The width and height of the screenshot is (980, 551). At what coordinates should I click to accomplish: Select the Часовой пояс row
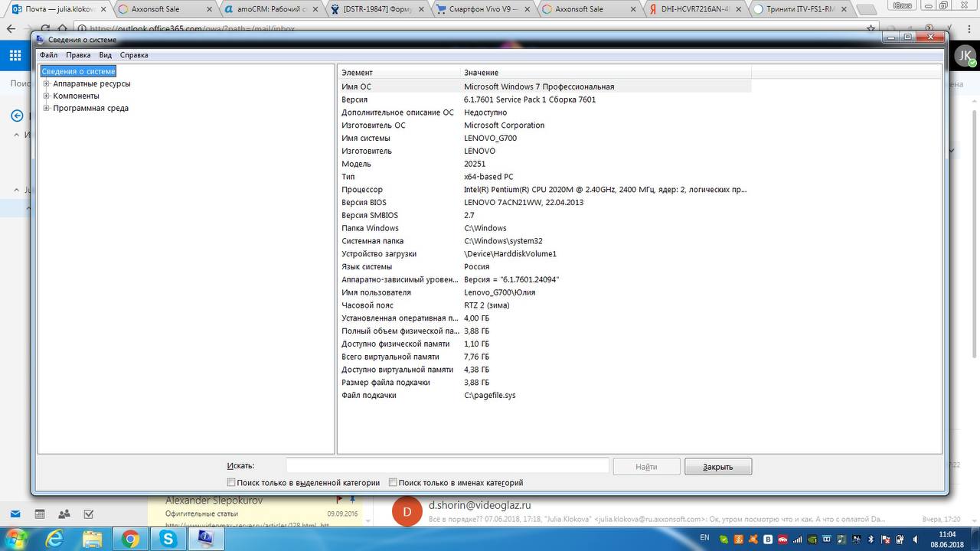pos(544,305)
